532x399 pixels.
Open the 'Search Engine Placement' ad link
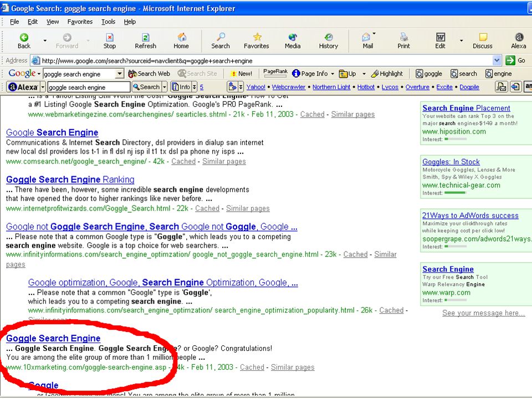[466, 108]
